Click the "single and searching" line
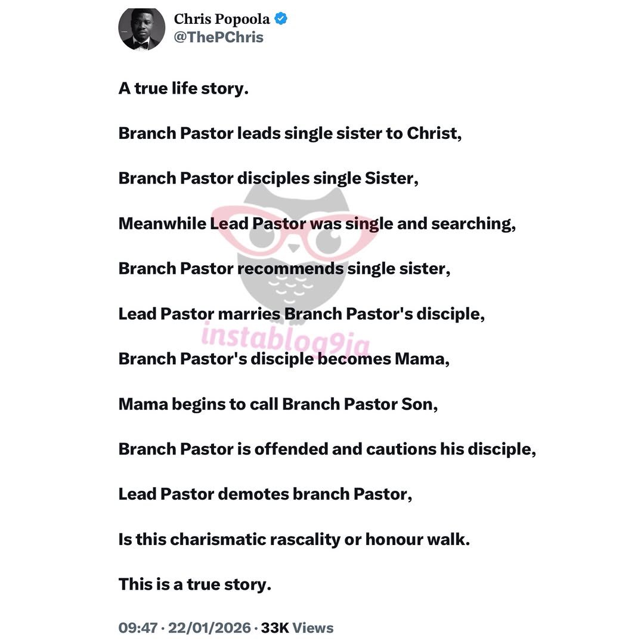 click(317, 224)
